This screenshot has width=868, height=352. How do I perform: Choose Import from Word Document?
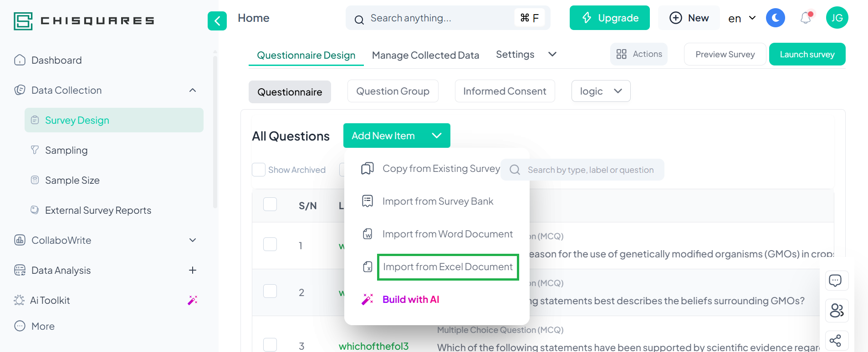pos(448,234)
